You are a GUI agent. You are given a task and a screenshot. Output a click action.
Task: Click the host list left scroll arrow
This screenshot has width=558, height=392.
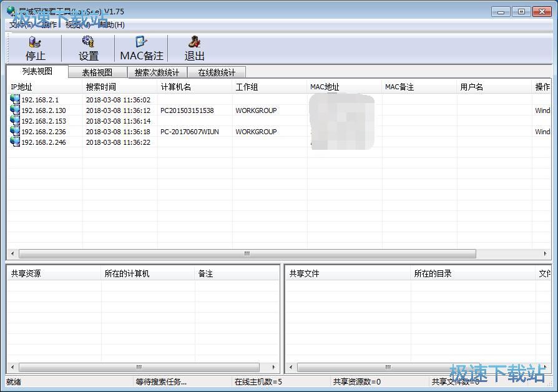pyautogui.click(x=12, y=254)
